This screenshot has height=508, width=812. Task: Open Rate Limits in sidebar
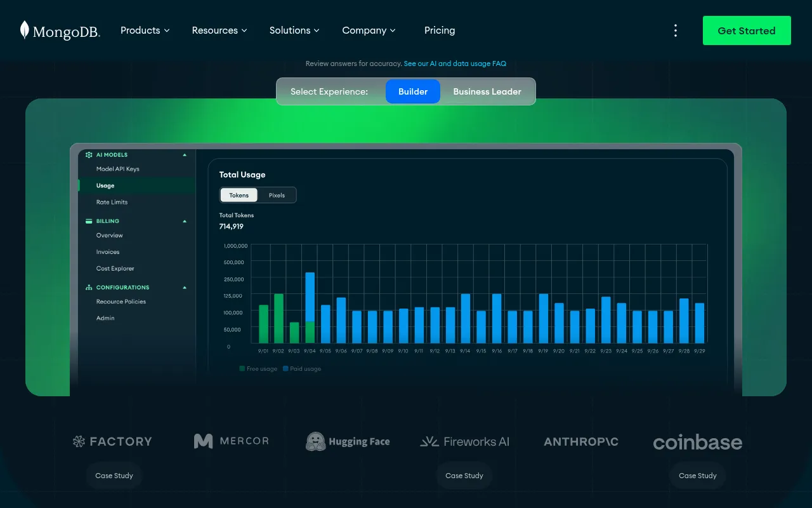pos(112,202)
